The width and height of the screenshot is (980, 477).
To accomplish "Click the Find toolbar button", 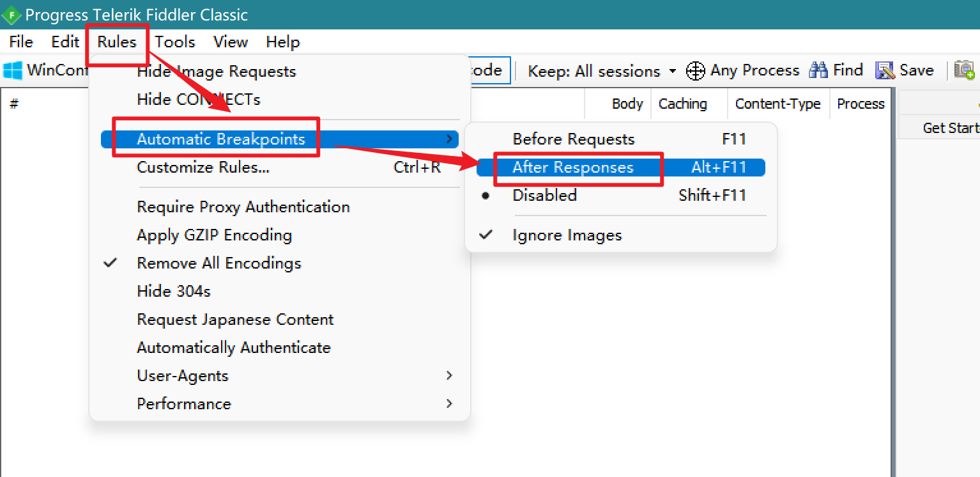I will coord(836,70).
